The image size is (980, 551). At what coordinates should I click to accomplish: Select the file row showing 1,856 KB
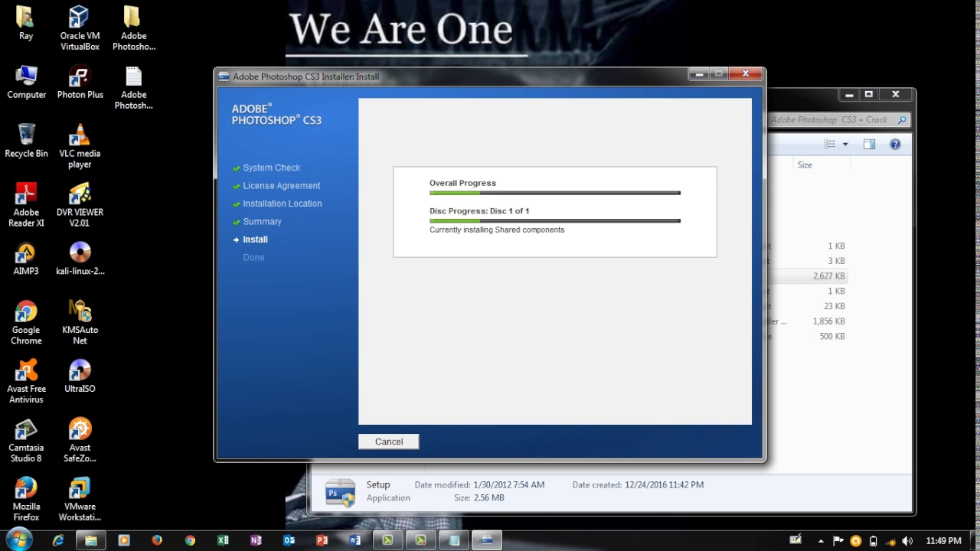tap(808, 321)
